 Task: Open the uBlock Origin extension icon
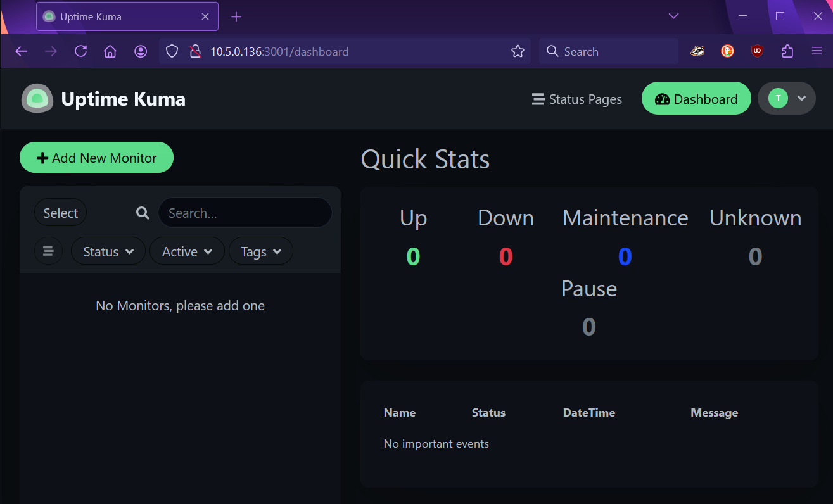(757, 52)
